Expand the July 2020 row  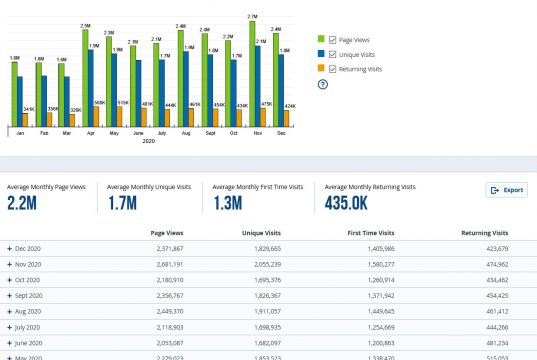pyautogui.click(x=10, y=327)
